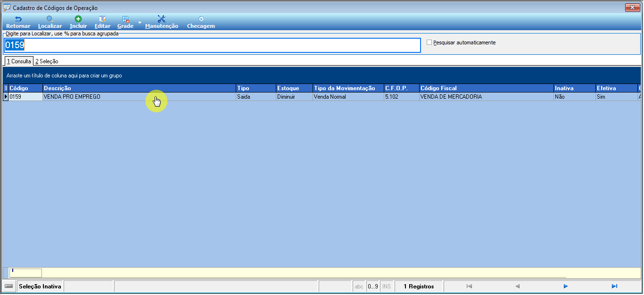Go to previous record navigation button

coord(517,286)
